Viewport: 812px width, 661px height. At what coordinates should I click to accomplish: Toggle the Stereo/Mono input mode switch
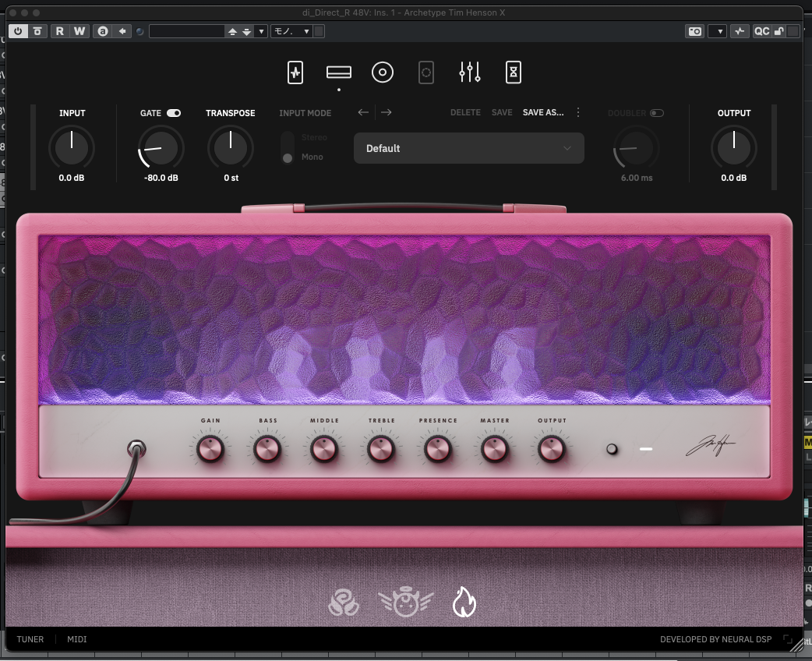pyautogui.click(x=288, y=147)
